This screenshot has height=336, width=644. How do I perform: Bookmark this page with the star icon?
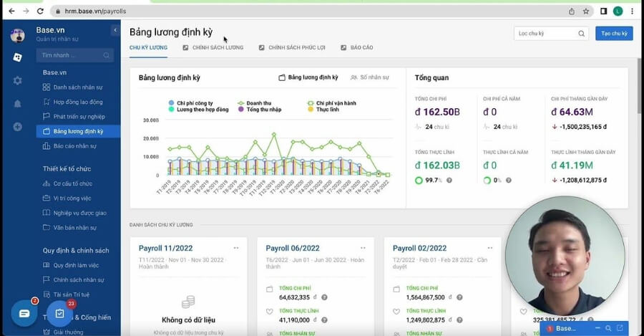(586, 11)
